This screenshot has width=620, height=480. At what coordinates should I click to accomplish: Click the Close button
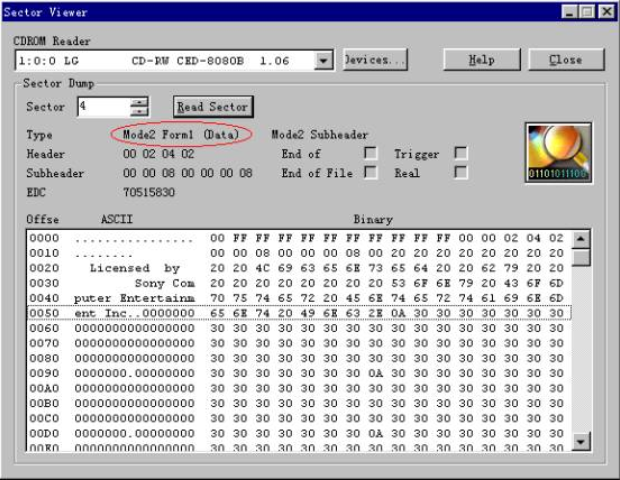(x=566, y=60)
